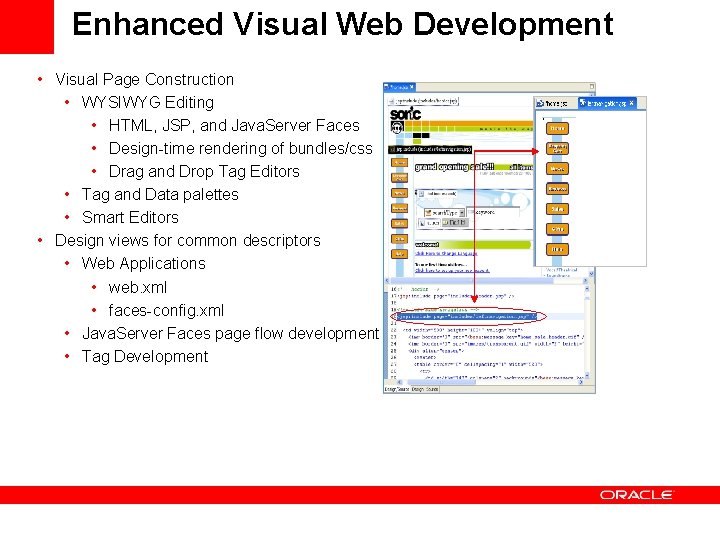Screen dimensions: 720x540
Task: Click last orange button in floating navigation window
Action: (557, 249)
